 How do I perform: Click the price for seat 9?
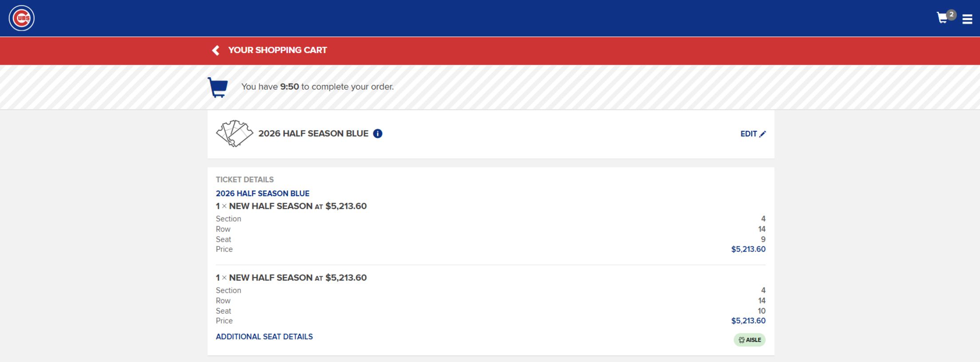(x=748, y=249)
